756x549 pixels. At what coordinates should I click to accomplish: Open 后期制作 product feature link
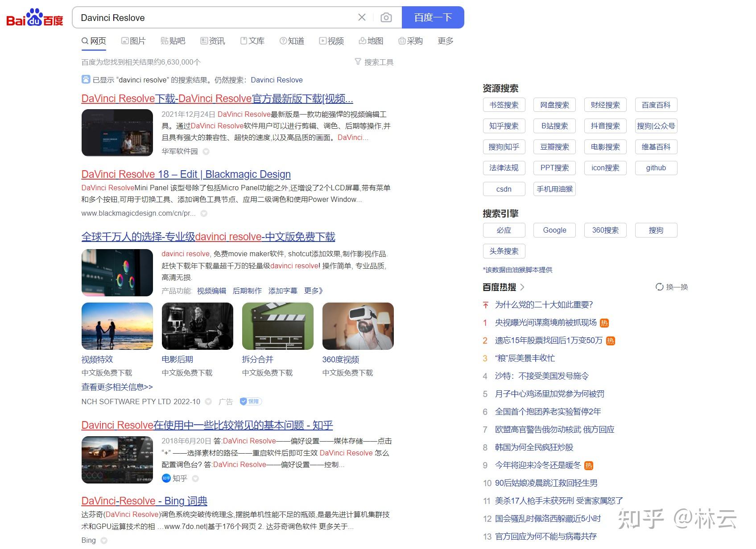pos(247,291)
